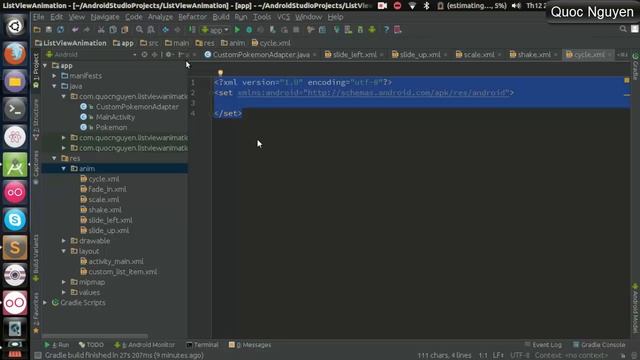Toggle the Android Model side panel
This screenshot has width=640, height=360.
(x=635, y=309)
